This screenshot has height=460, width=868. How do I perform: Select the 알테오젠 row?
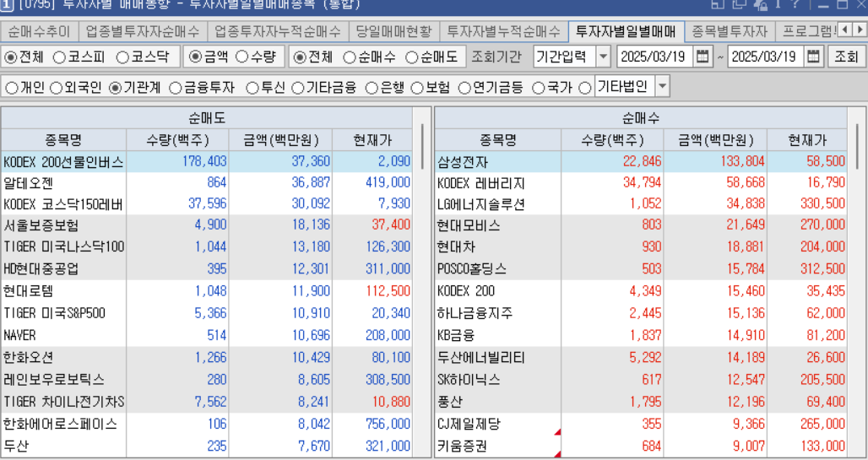coord(207,182)
